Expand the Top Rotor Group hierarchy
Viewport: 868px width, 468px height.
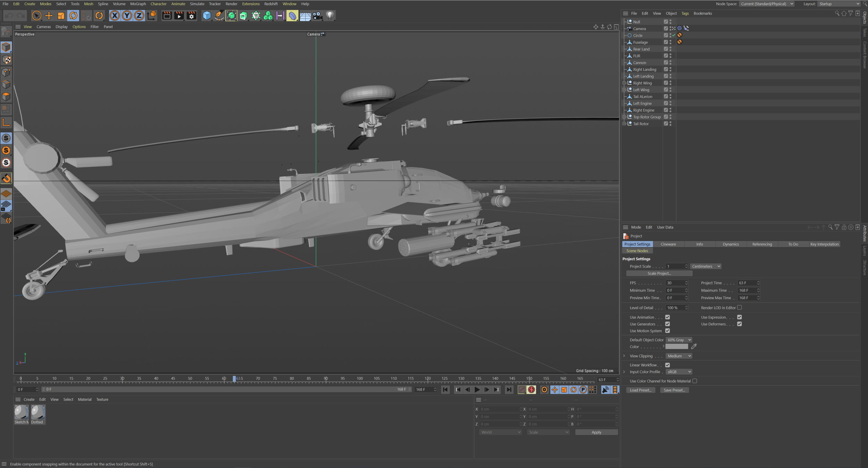tap(624, 117)
